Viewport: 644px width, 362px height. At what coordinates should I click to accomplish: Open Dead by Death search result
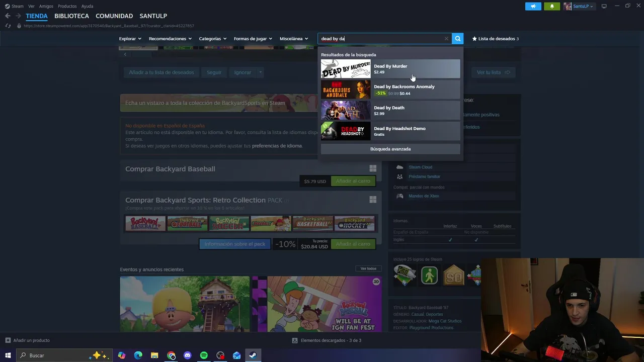(390, 110)
